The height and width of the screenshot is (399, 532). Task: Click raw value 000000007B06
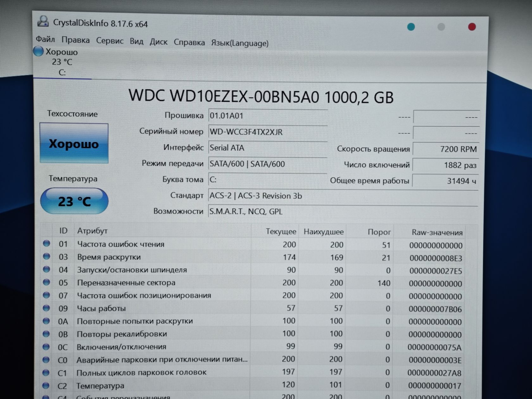click(435, 309)
